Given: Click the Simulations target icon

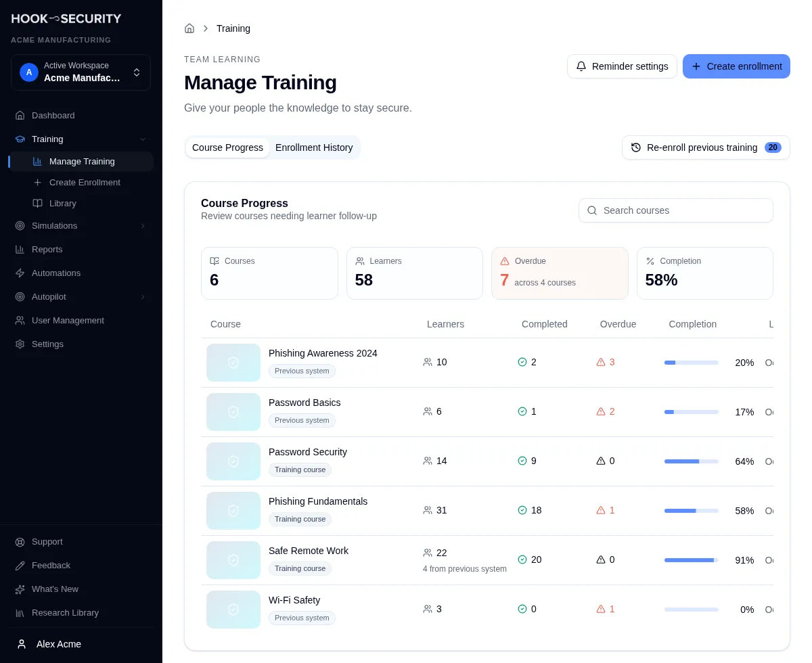Looking at the screenshot, I should (20, 226).
